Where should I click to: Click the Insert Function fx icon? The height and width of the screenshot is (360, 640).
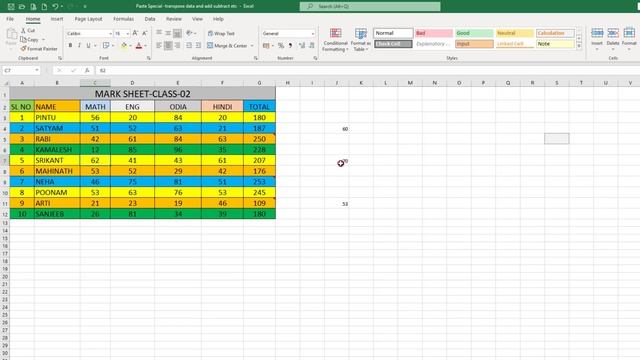click(x=87, y=70)
